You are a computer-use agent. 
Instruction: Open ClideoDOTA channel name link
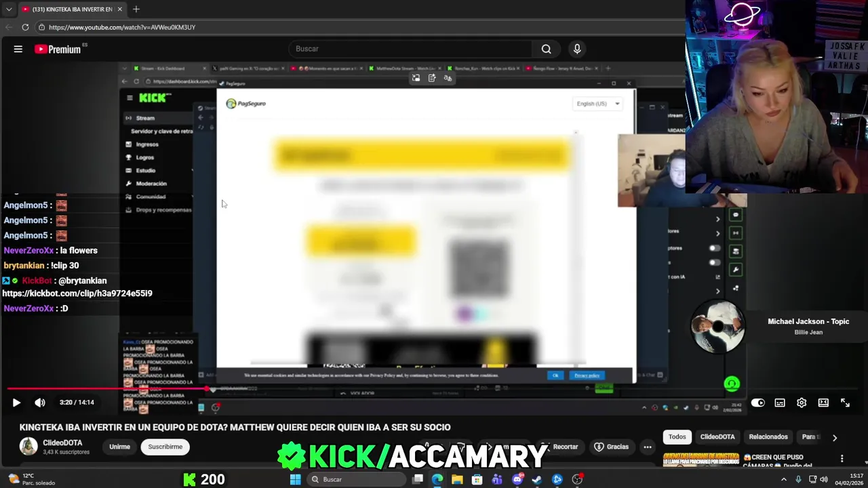click(x=62, y=443)
